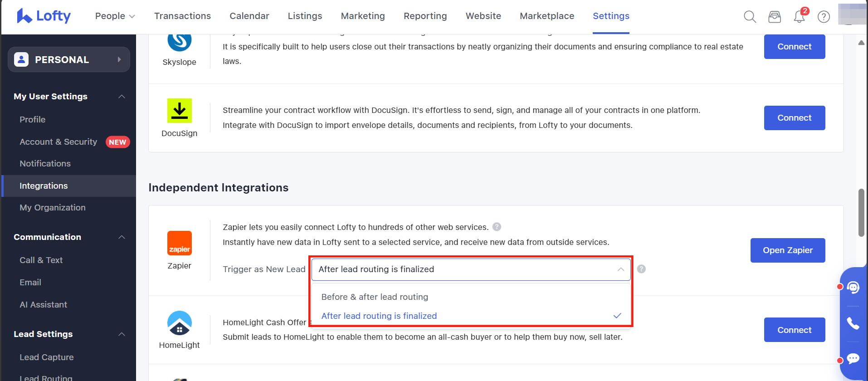Screen dimensions: 868x381
Task: Select 'Before & after lead routing' option
Action: 375,297
